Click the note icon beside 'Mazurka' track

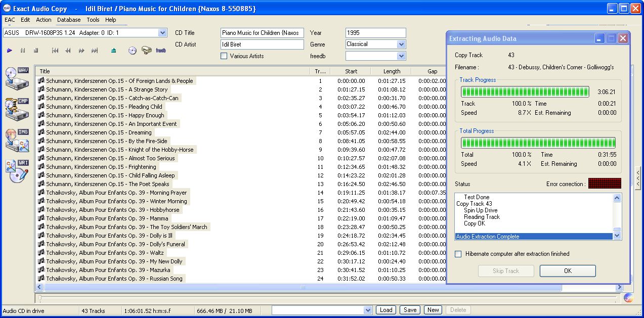click(41, 270)
